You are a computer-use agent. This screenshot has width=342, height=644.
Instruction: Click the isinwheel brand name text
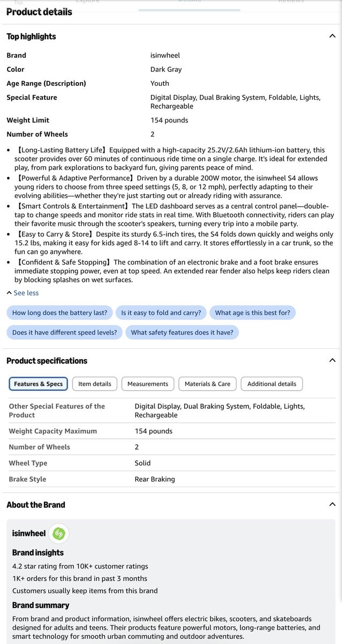click(29, 533)
